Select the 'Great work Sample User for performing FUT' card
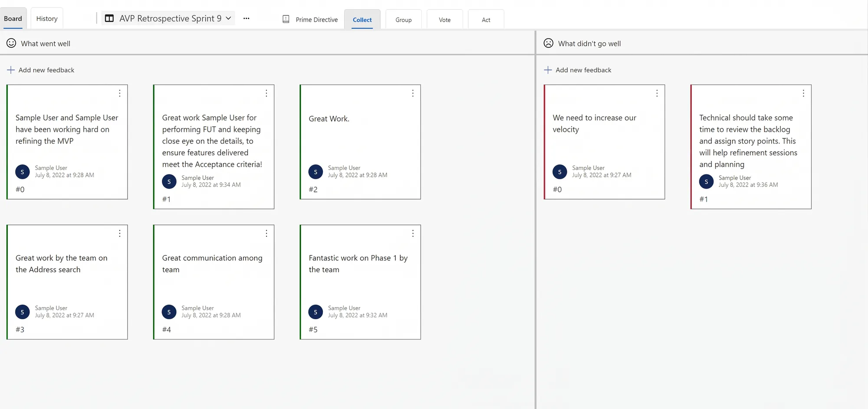The image size is (868, 409). coord(214,147)
